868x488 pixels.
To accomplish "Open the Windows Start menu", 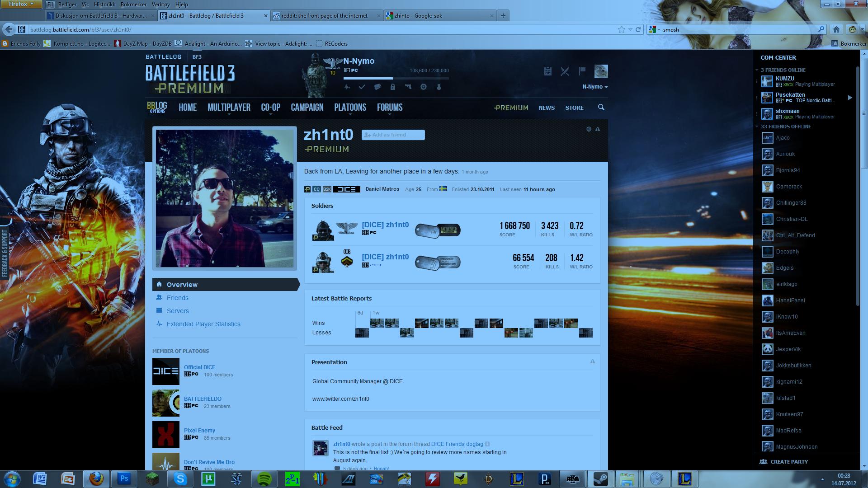I will pyautogui.click(x=12, y=479).
